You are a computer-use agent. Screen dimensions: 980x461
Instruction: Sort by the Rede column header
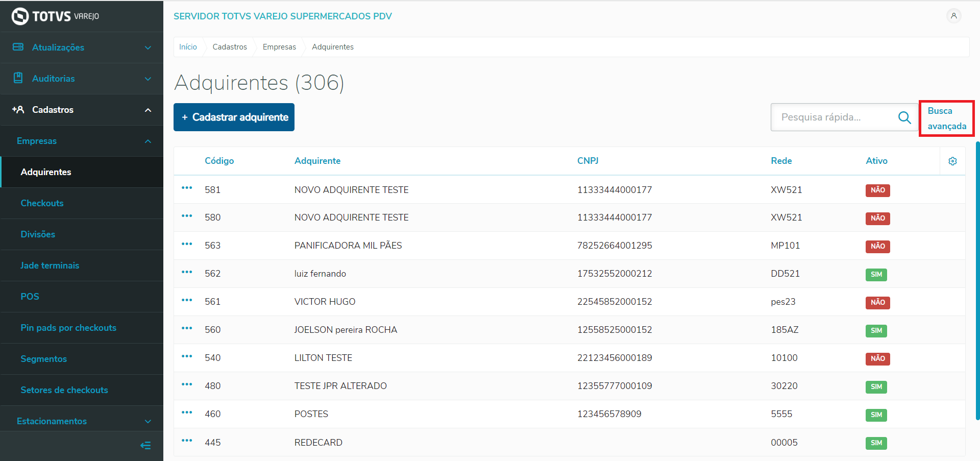point(781,161)
